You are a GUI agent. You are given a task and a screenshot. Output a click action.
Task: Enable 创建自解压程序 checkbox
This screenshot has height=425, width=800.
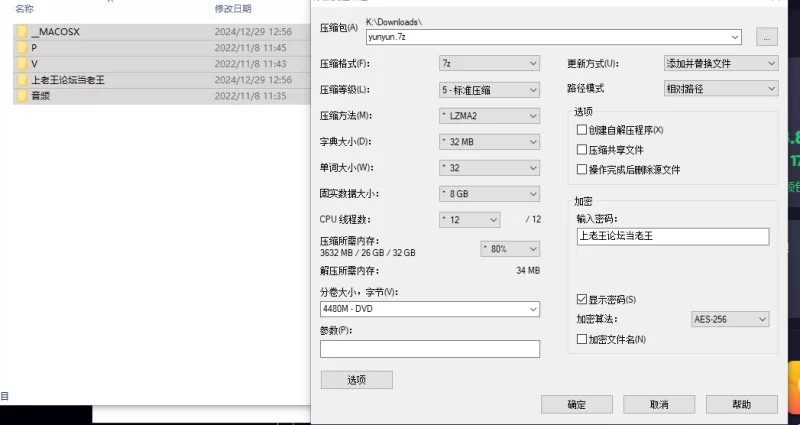coord(582,130)
